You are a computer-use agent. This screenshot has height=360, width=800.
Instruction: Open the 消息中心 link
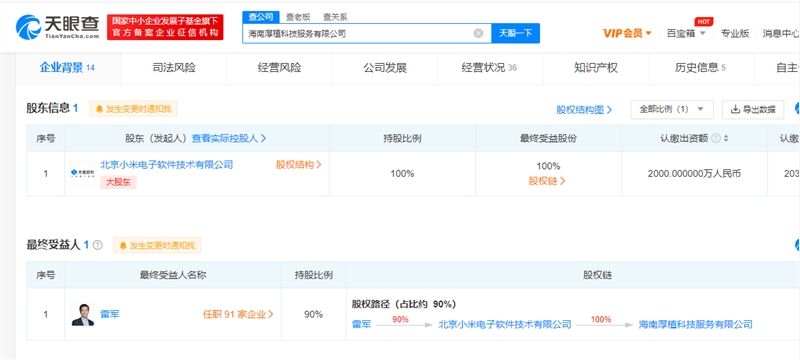781,33
